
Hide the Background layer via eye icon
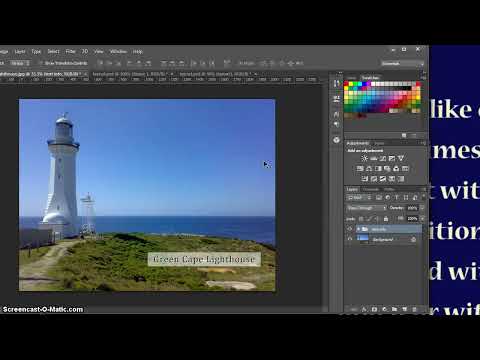tap(350, 239)
